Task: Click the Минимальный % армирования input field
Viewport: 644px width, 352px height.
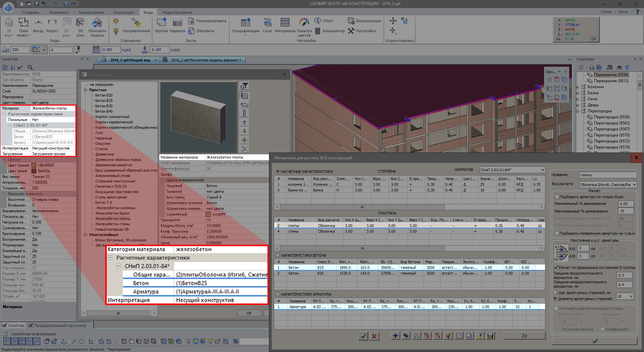Action: coord(626,204)
